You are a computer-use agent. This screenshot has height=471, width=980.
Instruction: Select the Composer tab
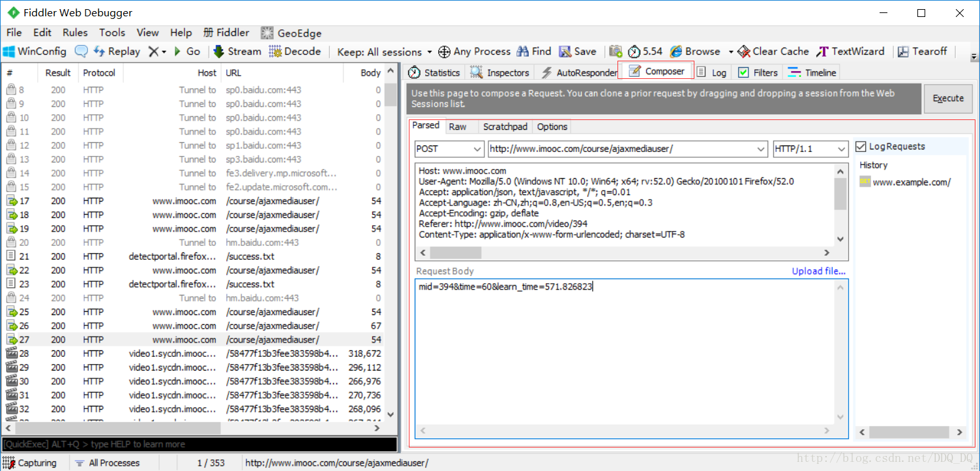click(656, 71)
